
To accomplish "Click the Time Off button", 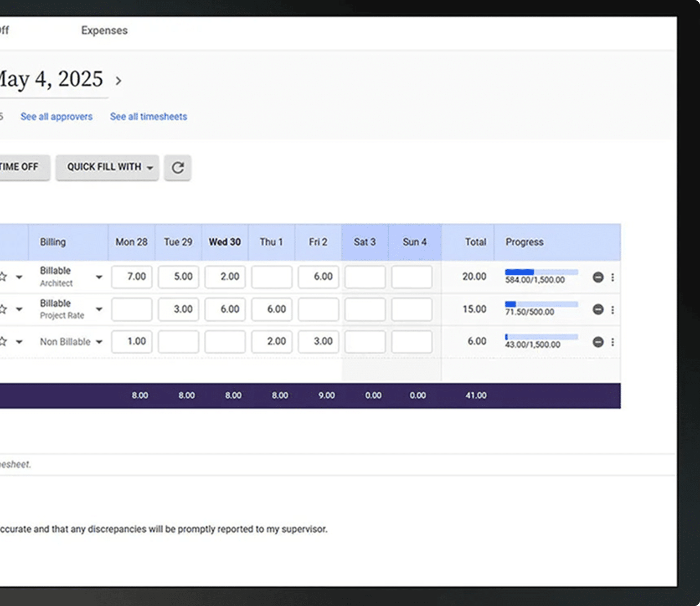I will (25, 168).
